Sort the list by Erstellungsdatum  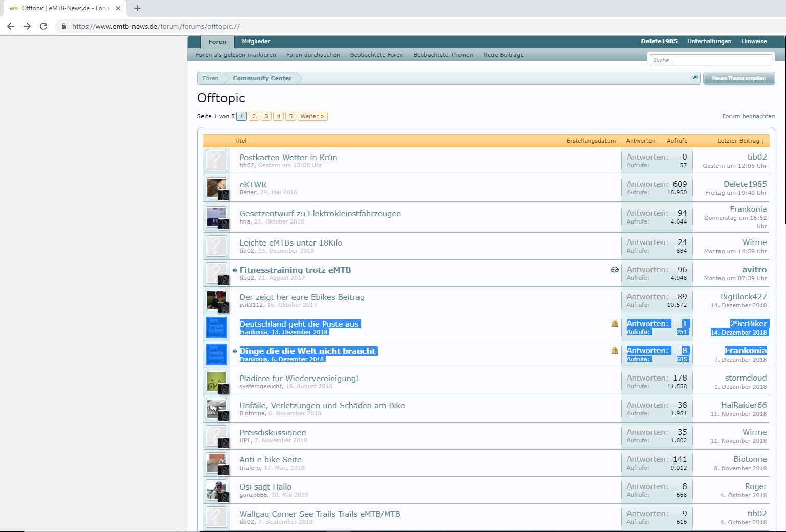point(591,141)
